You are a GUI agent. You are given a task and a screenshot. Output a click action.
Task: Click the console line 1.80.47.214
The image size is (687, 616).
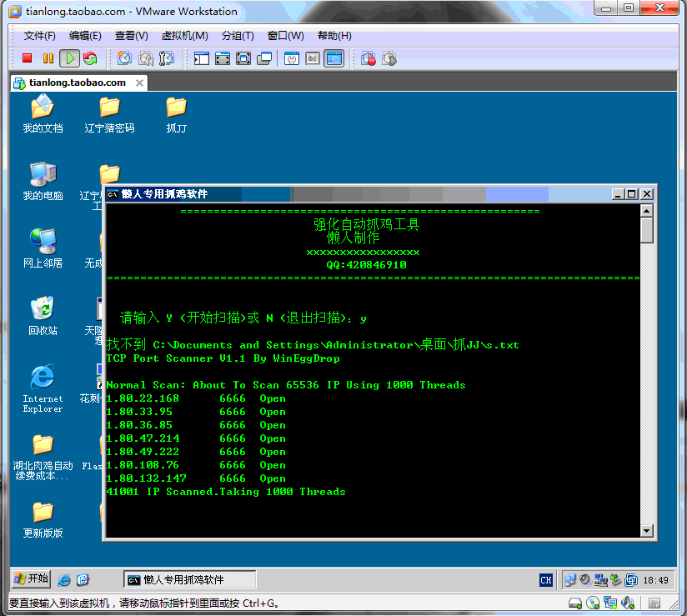tap(196, 438)
